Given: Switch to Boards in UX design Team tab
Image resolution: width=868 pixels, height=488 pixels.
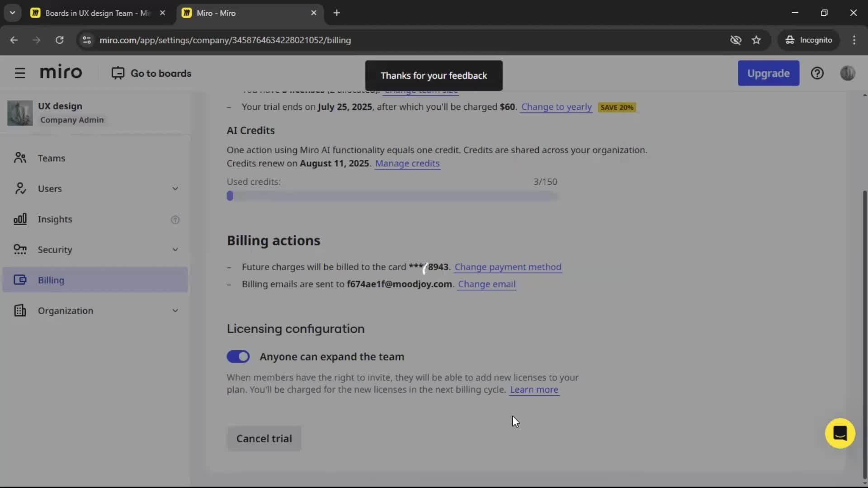Looking at the screenshot, I should (99, 13).
